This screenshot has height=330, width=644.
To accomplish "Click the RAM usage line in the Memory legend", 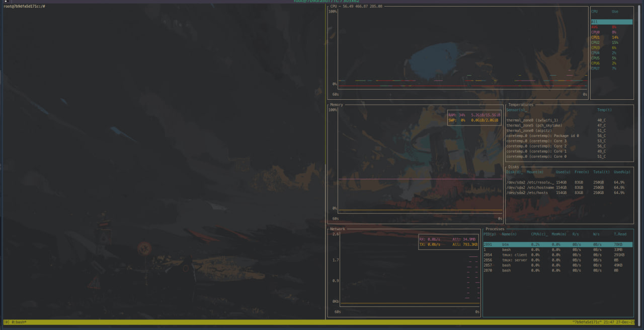I will 473,115.
